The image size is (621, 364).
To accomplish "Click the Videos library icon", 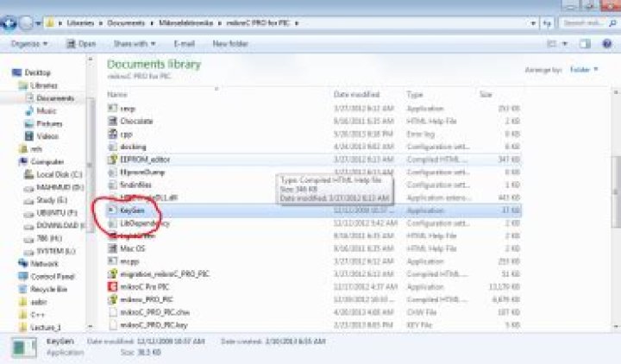I will pyautogui.click(x=29, y=136).
